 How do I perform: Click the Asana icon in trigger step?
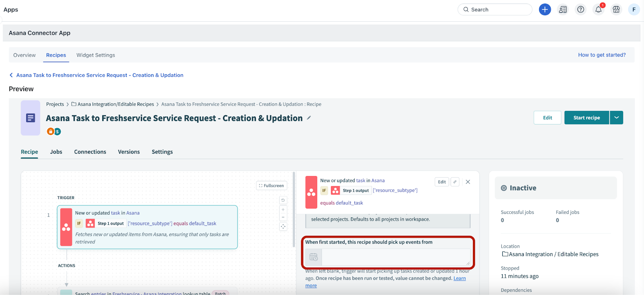[66, 227]
